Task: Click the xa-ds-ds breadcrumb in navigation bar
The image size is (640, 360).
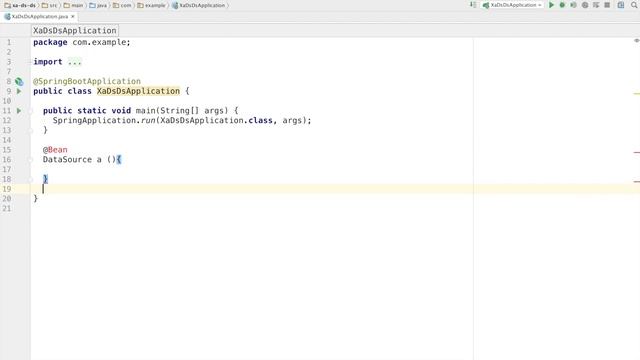Action: 20,5
